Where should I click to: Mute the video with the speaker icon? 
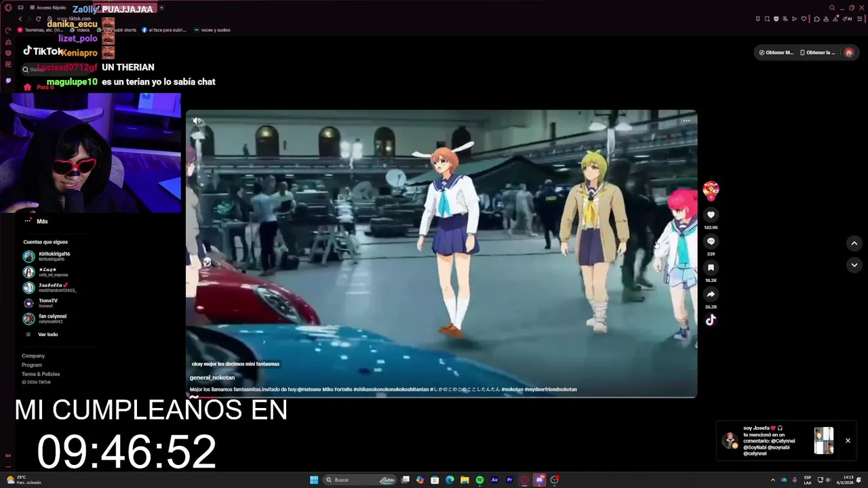(x=197, y=121)
